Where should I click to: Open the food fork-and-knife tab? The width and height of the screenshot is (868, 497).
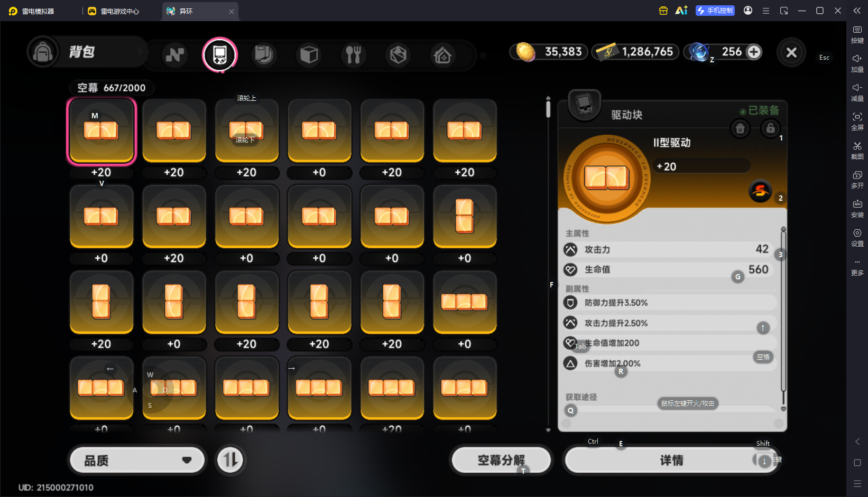pyautogui.click(x=353, y=54)
